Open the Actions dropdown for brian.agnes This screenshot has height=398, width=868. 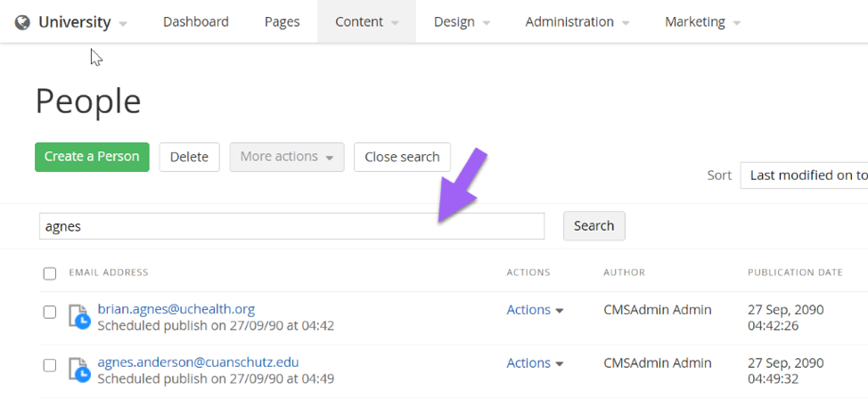535,310
